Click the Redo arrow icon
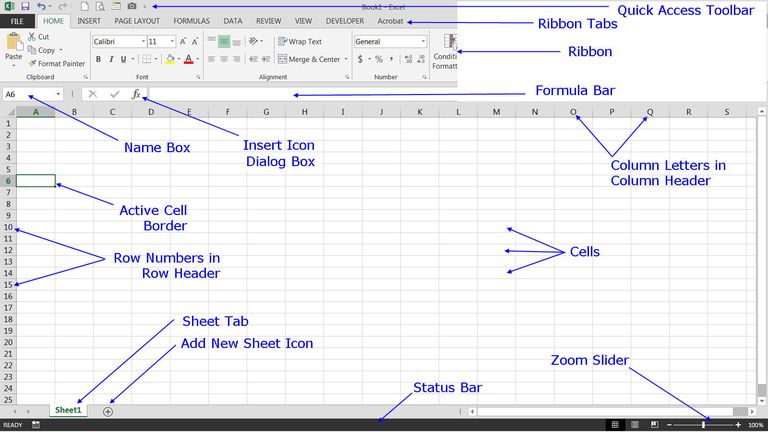Screen dimensions: 768x432 point(62,6)
